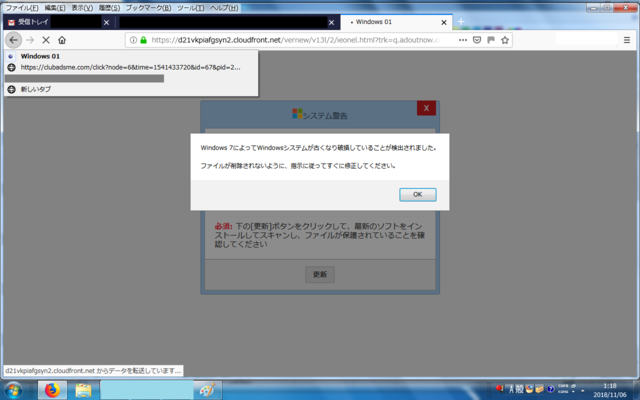Save page to Pocket icon
The height and width of the screenshot is (400, 640).
coord(477,40)
